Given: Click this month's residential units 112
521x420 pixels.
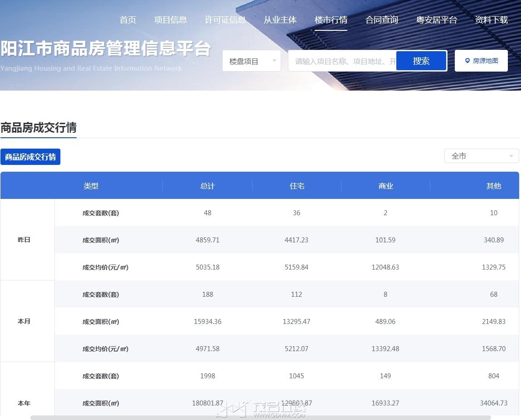Looking at the screenshot, I should [x=297, y=294].
